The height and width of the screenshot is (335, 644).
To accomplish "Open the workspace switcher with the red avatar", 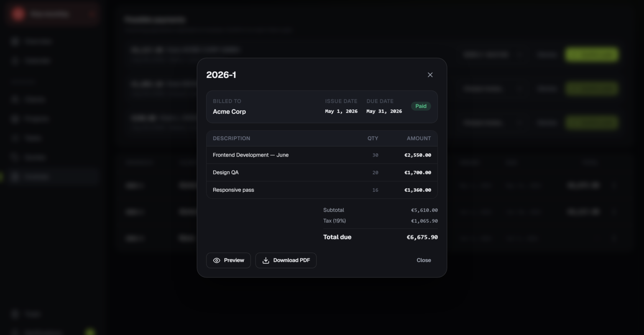I will pos(52,14).
